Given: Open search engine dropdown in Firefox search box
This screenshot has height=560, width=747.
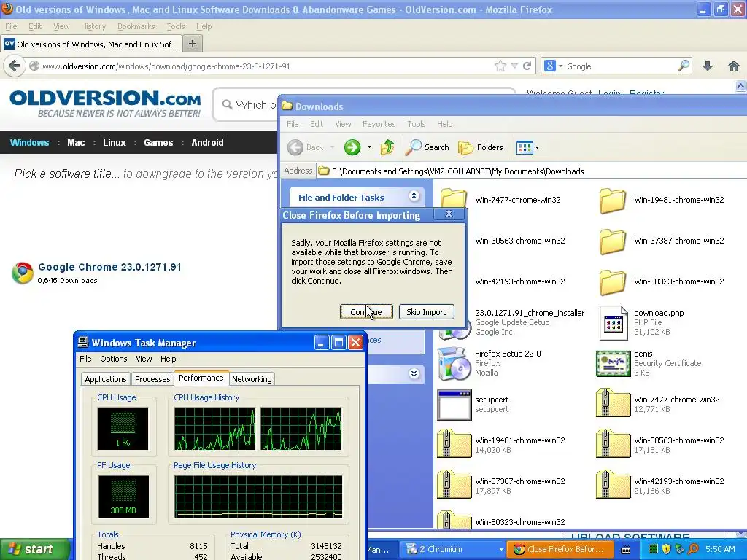Looking at the screenshot, I should coord(561,66).
